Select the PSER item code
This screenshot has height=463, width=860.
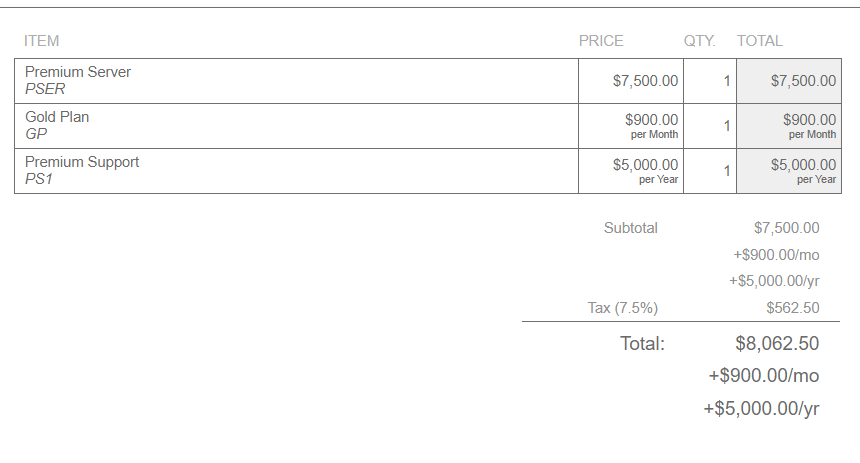[45, 89]
